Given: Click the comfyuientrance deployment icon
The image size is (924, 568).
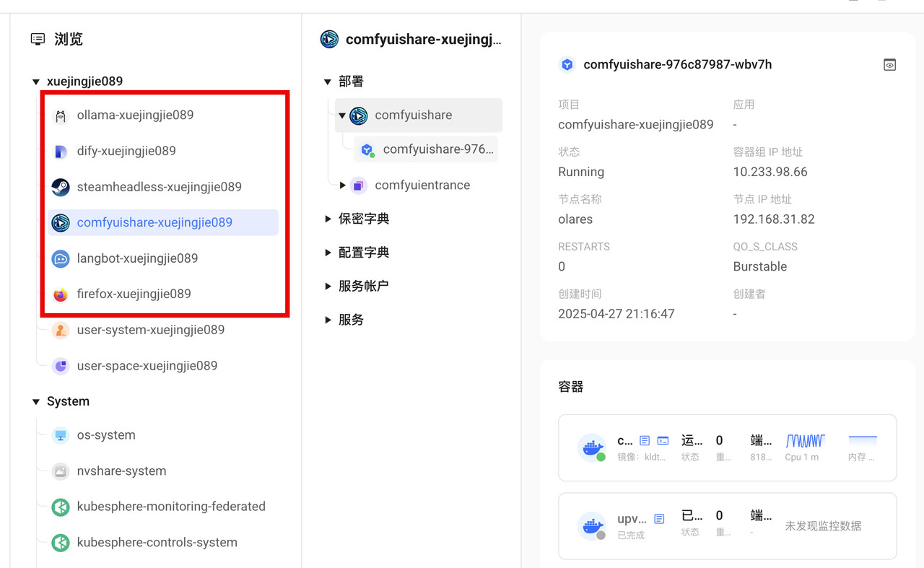Looking at the screenshot, I should pos(359,185).
